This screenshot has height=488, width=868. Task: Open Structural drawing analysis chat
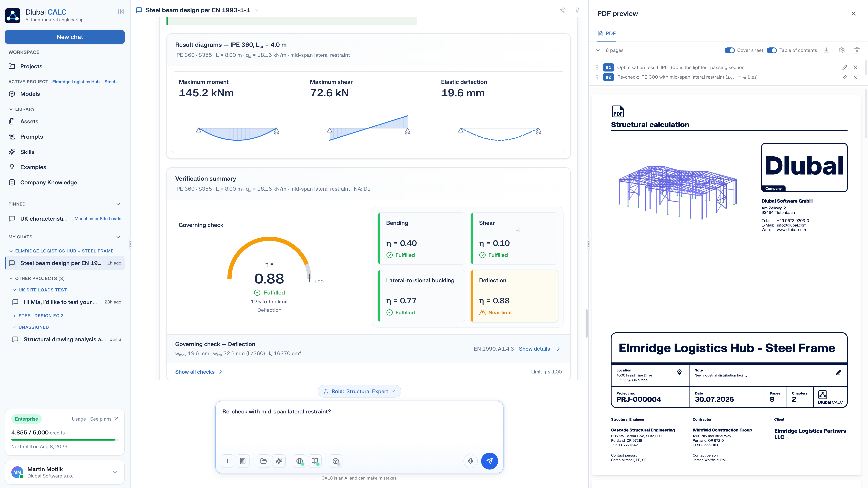[x=66, y=339]
